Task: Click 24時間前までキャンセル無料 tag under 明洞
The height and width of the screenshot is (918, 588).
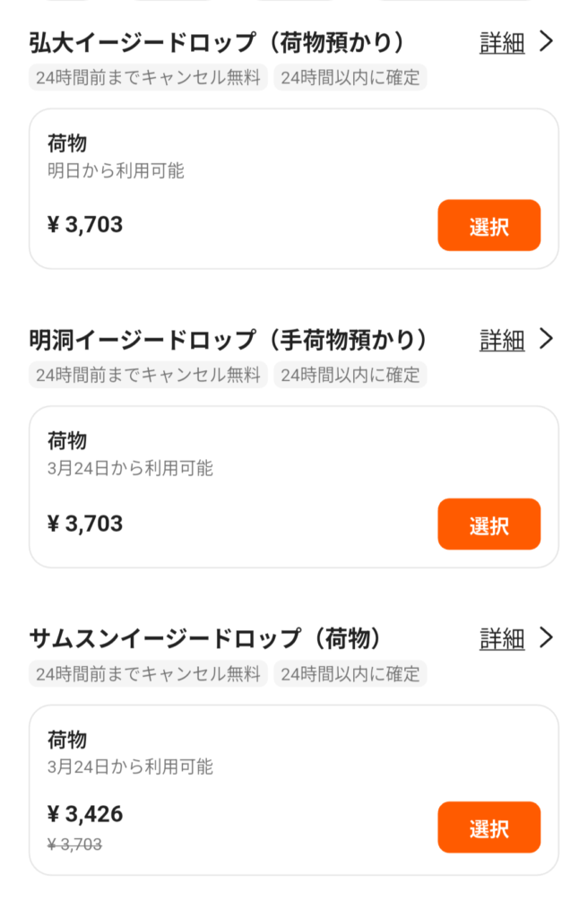Action: [x=149, y=375]
